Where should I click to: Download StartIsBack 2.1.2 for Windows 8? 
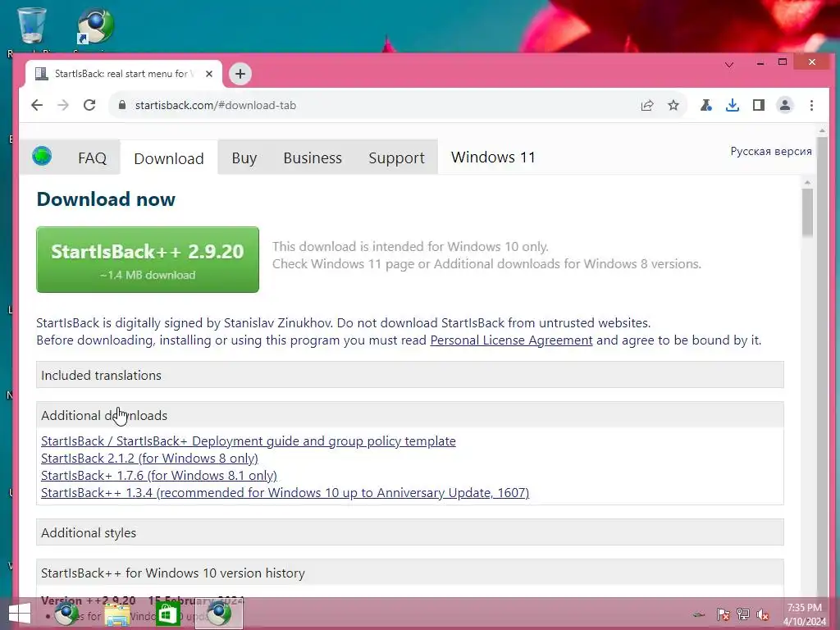[149, 458]
